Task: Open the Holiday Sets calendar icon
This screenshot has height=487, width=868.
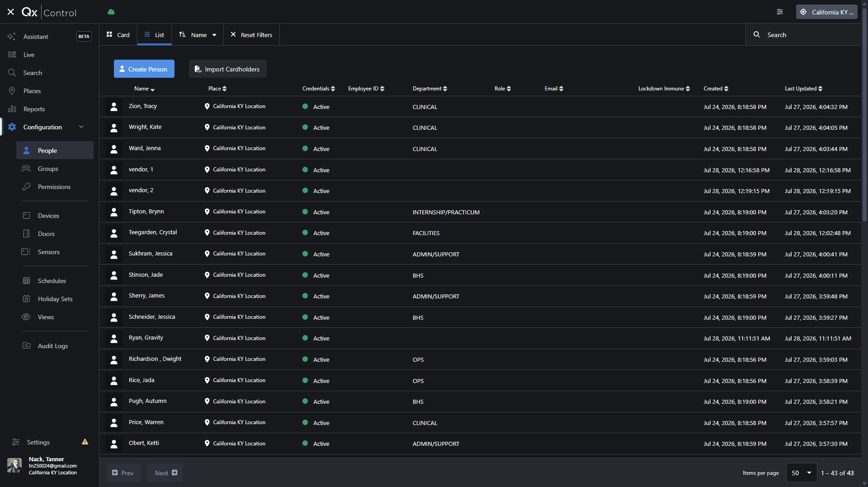Action: [26, 299]
